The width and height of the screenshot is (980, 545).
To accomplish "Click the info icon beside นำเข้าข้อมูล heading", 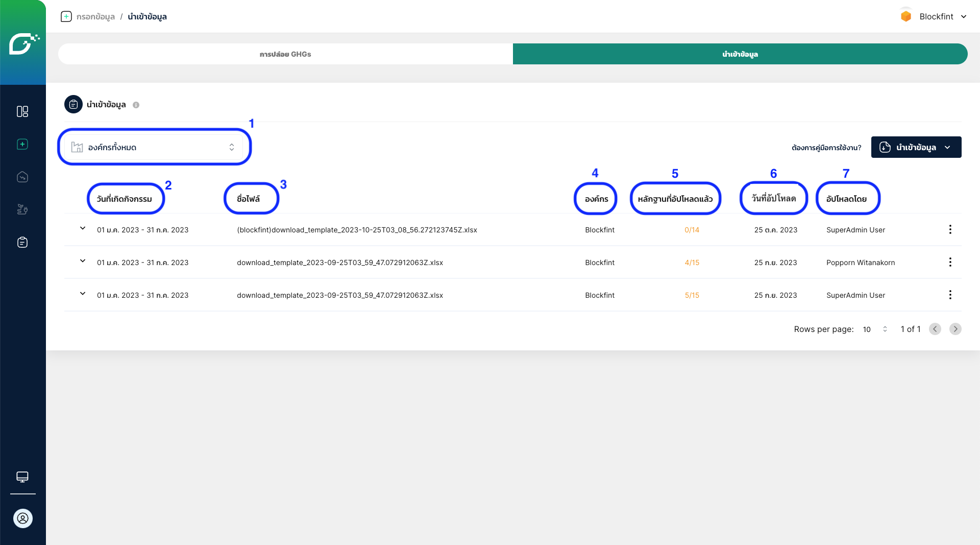I will point(136,105).
